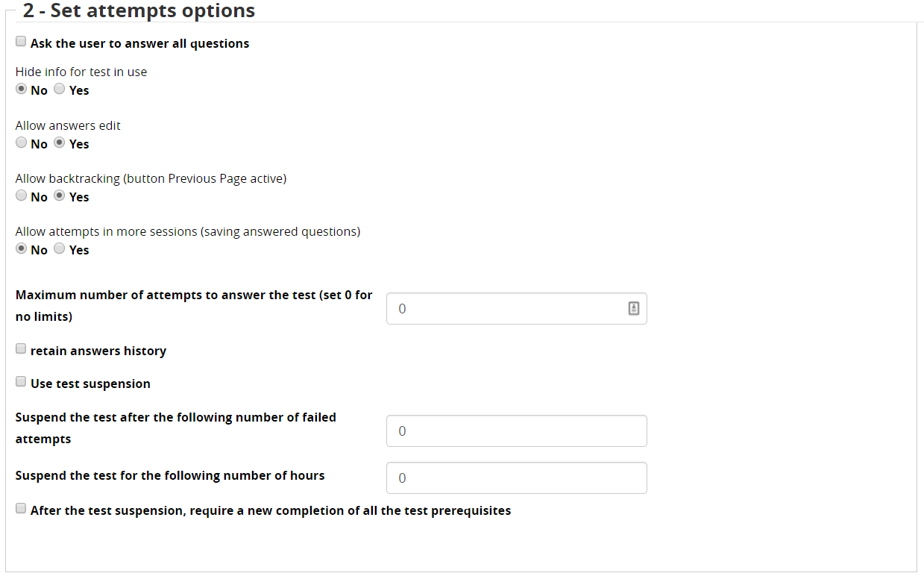Select Yes for Allow answers edit
The height and width of the screenshot is (579, 924).
59,142
